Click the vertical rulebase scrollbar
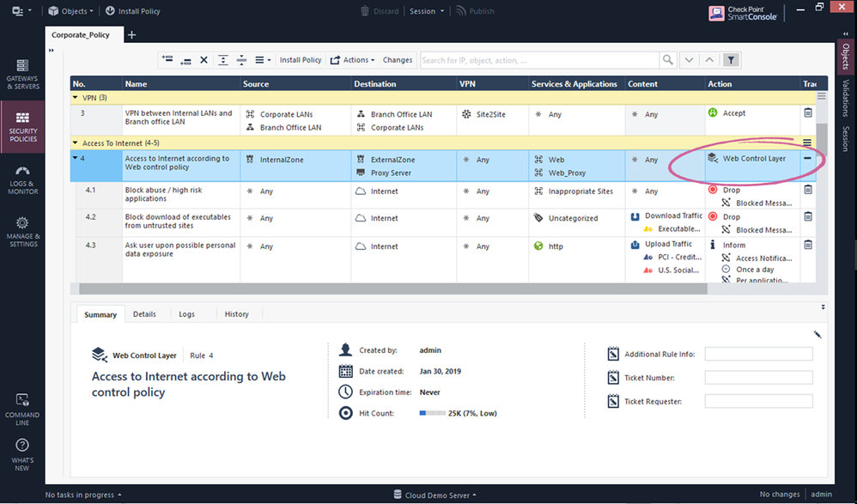 click(x=821, y=140)
